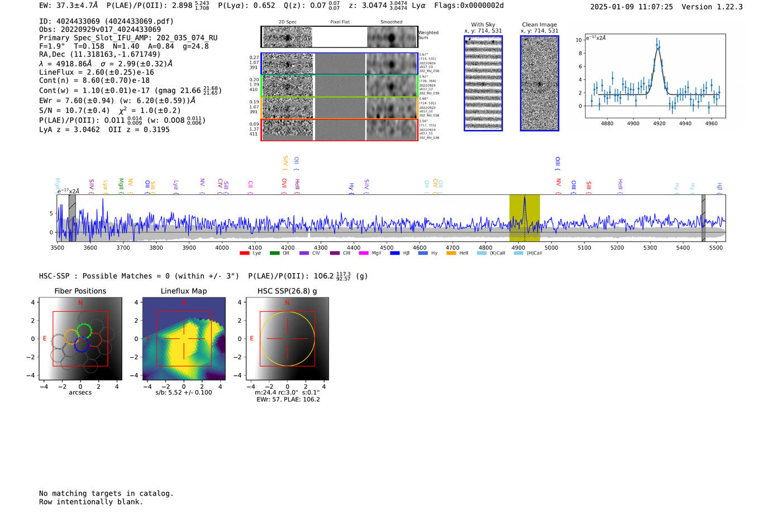Viewport: 782px width, 532px height.
Task: Open the Lineflux Map plot
Action: tap(184, 339)
